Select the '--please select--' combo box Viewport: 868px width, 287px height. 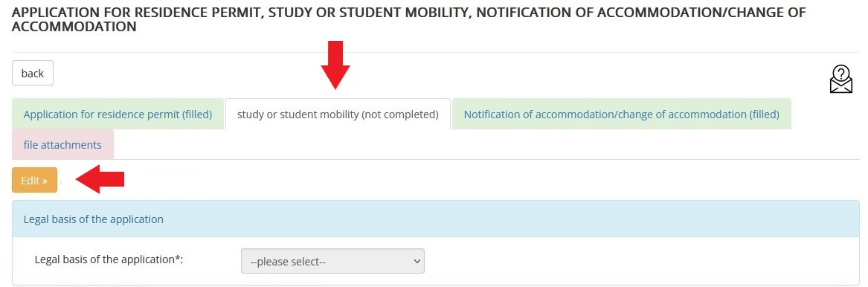coord(332,261)
